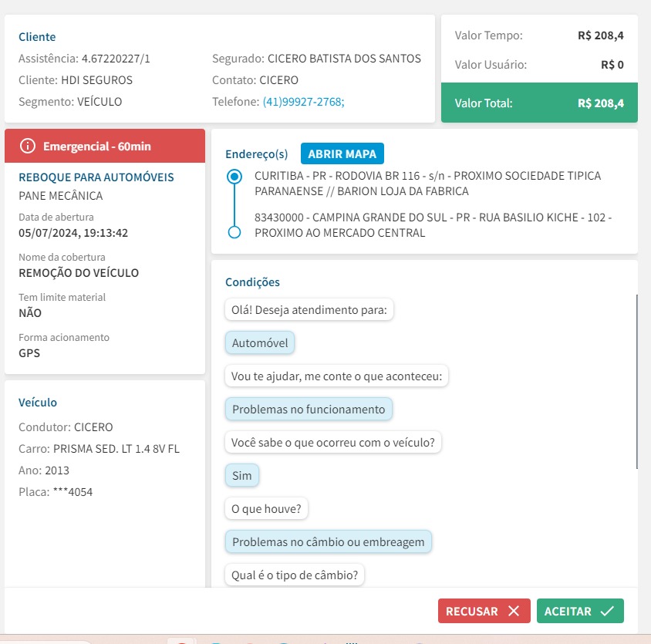Click the Veículo section heading

(38, 403)
